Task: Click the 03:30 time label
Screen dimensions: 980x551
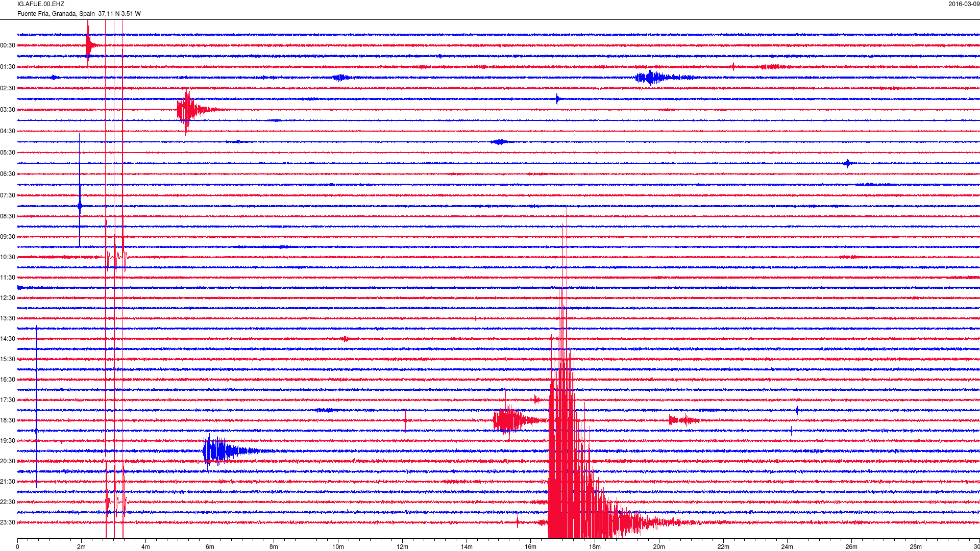Action: tap(8, 110)
